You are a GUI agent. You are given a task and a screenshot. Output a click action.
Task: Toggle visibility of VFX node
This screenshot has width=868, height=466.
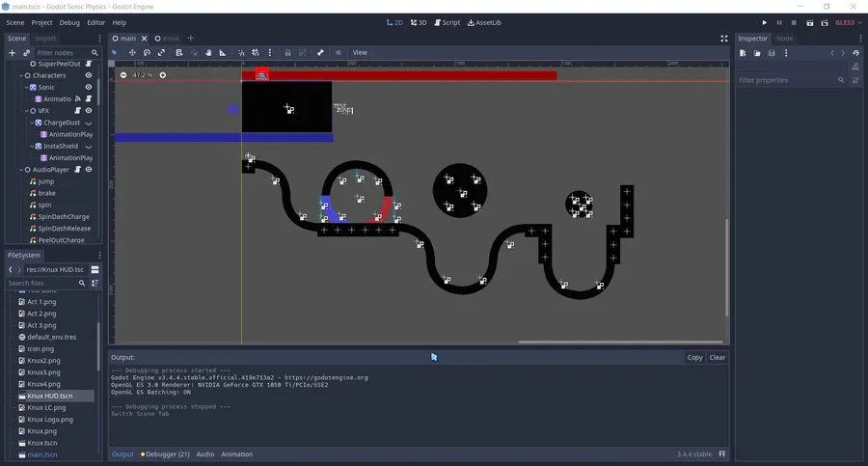(x=89, y=111)
